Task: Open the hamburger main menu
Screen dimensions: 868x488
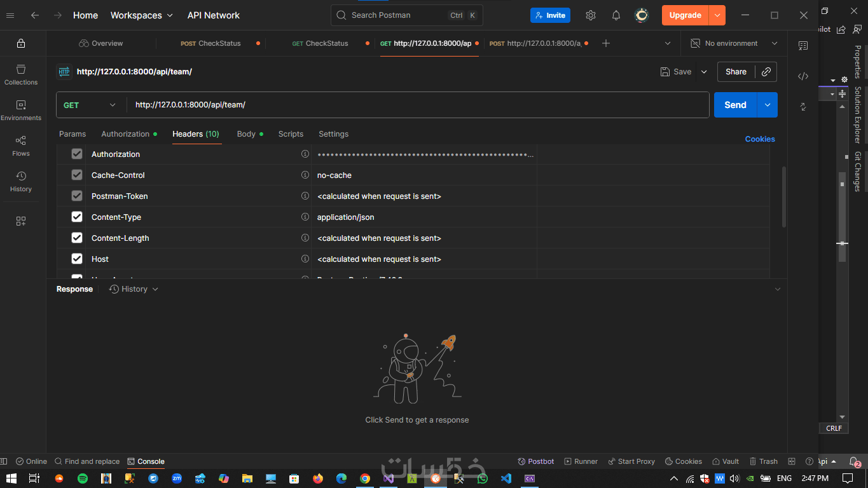Action: click(10, 15)
